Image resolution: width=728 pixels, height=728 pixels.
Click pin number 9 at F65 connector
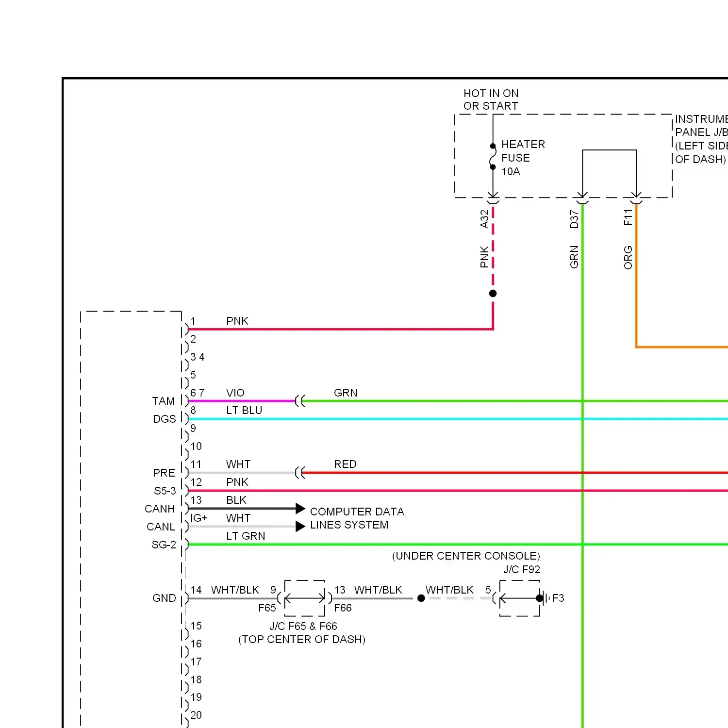(273, 590)
